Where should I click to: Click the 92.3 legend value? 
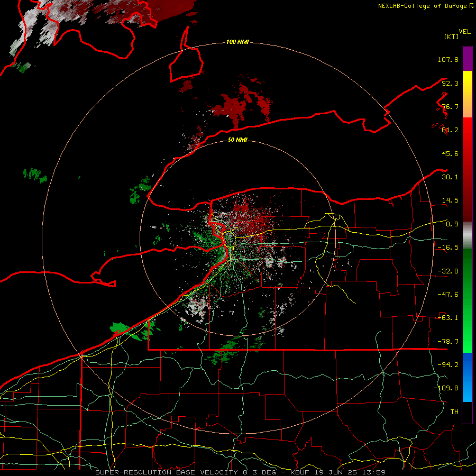(450, 83)
